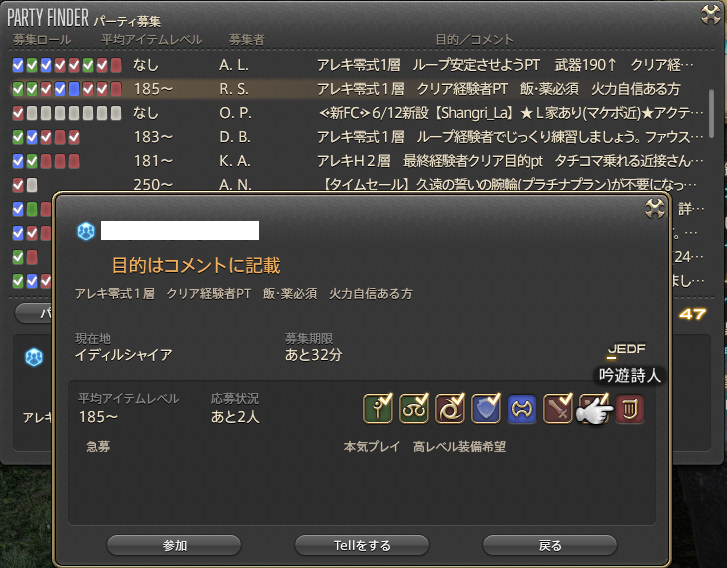Click the solid blue slot in R. S. row

[x=74, y=89]
